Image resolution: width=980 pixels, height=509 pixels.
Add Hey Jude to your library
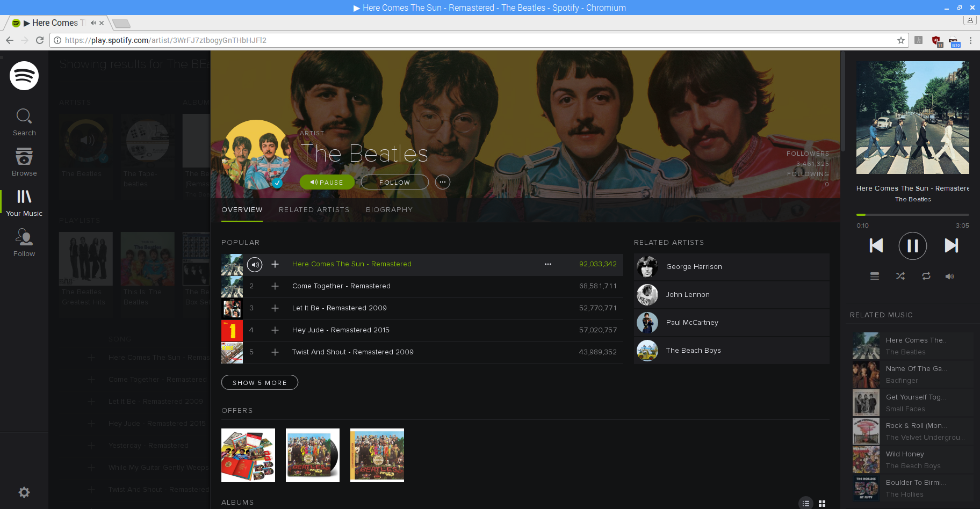275,330
